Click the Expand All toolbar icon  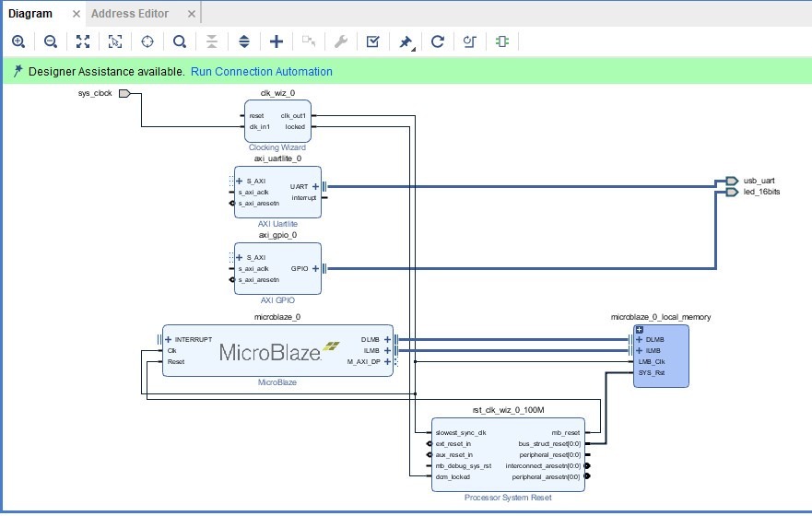(x=244, y=41)
